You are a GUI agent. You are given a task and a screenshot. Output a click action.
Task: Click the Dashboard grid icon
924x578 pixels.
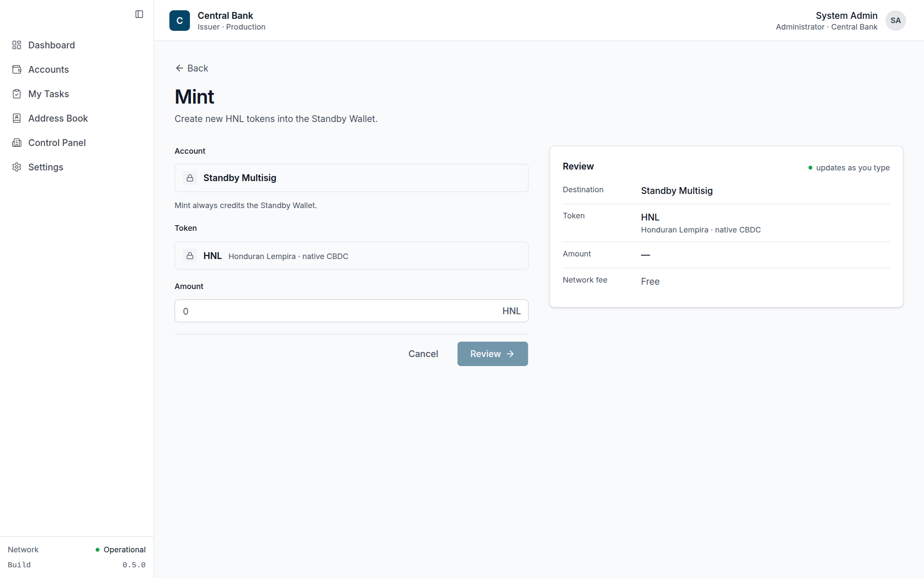click(17, 45)
